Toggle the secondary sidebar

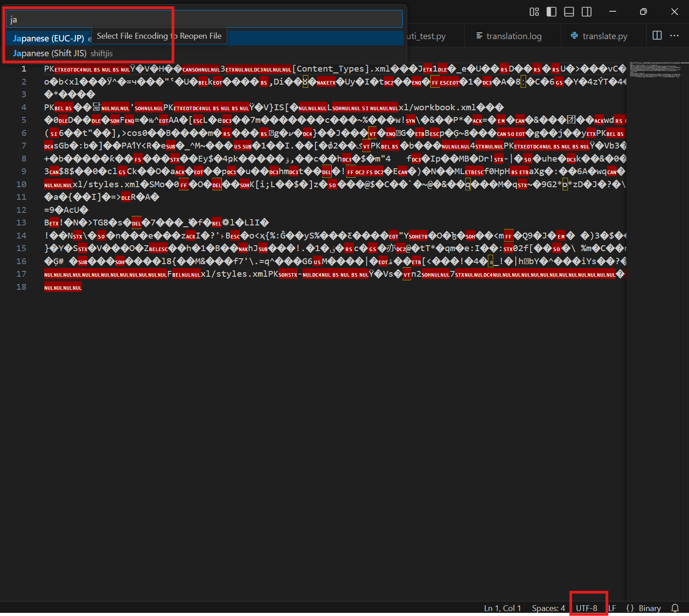tap(586, 12)
